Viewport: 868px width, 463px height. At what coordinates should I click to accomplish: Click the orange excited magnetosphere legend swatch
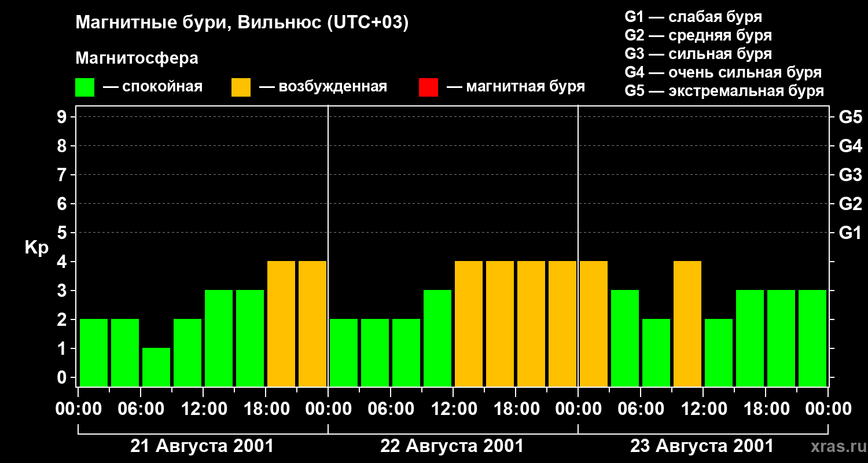click(x=241, y=87)
